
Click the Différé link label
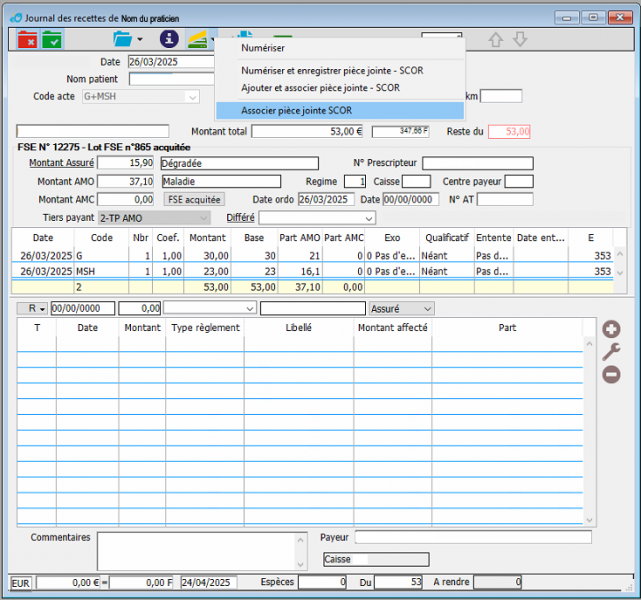coord(240,218)
